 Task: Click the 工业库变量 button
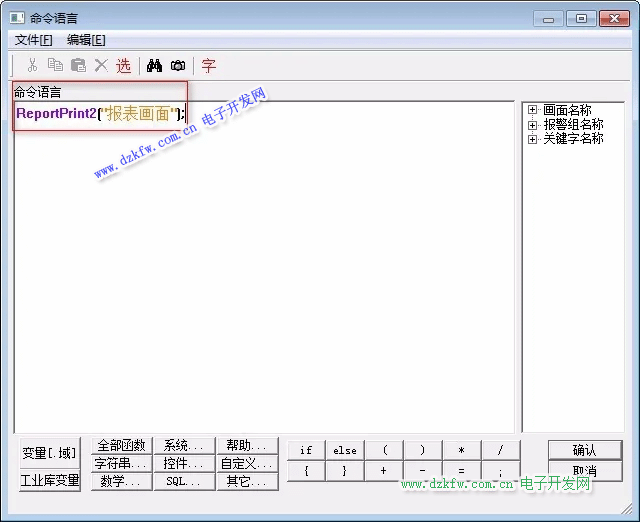pyautogui.click(x=49, y=480)
